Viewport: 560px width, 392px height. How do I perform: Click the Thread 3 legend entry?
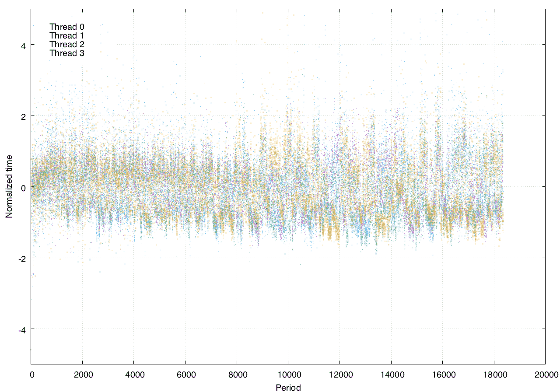click(67, 53)
